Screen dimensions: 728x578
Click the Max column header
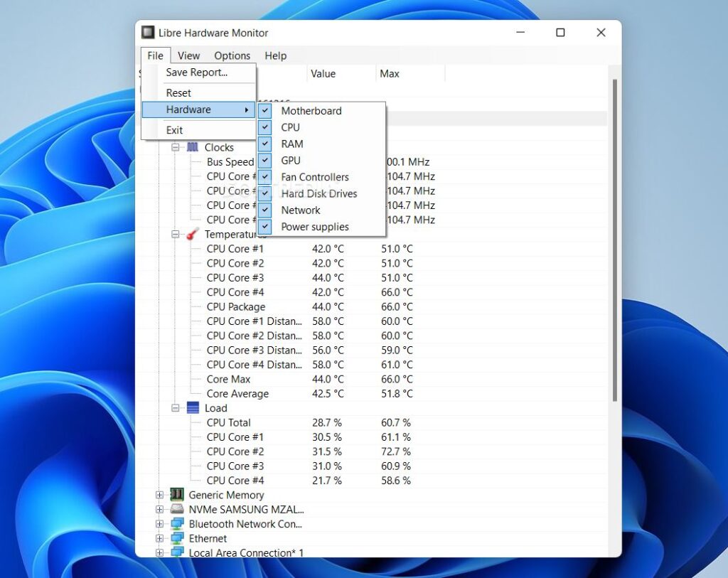(410, 74)
